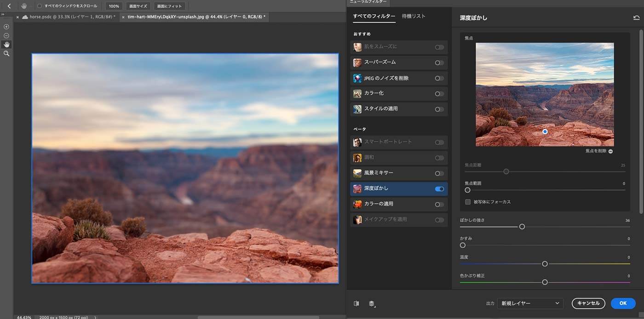The height and width of the screenshot is (319, 644).
Task: Turn off the 深度ぼかし toggle
Action: [x=439, y=189]
